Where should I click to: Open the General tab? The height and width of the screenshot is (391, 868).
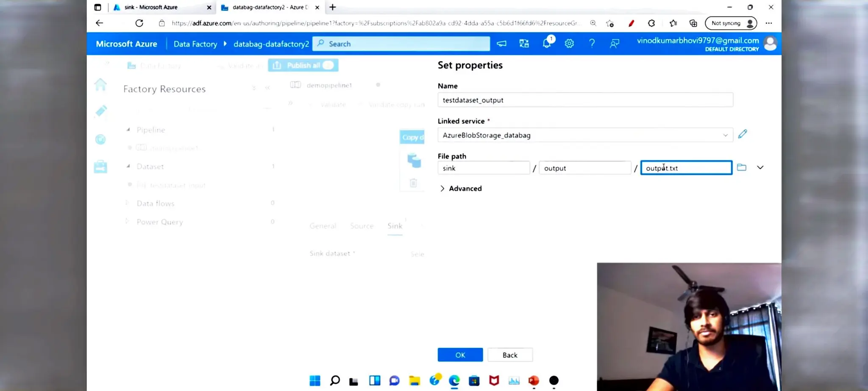click(323, 226)
